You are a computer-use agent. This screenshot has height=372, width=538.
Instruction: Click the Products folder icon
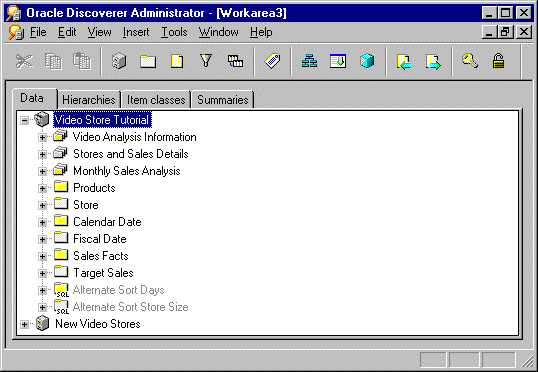tap(61, 187)
